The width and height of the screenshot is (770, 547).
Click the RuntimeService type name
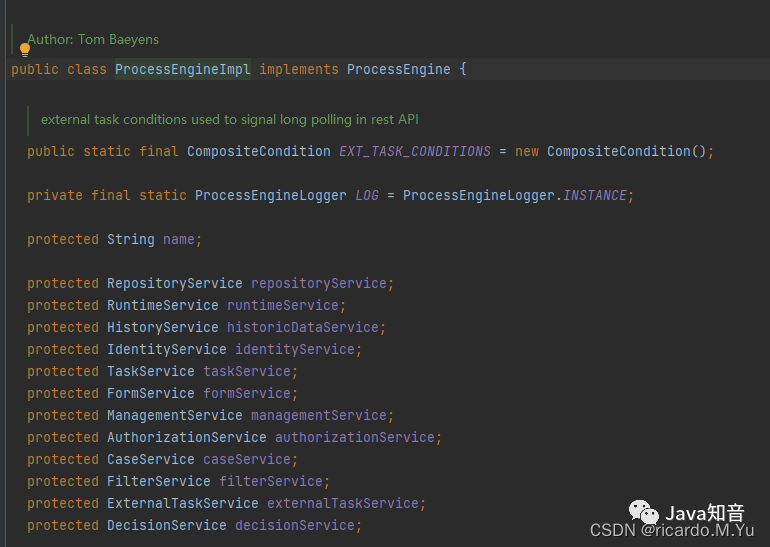pos(162,305)
